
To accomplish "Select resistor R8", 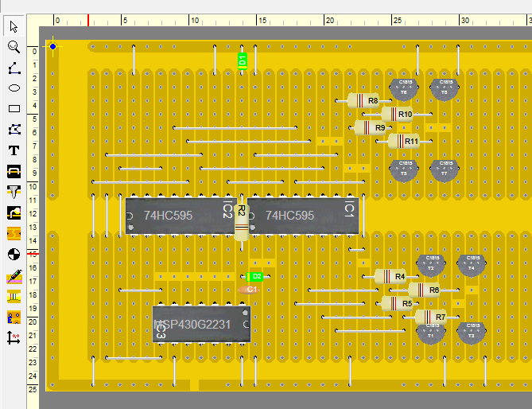I will point(363,100).
